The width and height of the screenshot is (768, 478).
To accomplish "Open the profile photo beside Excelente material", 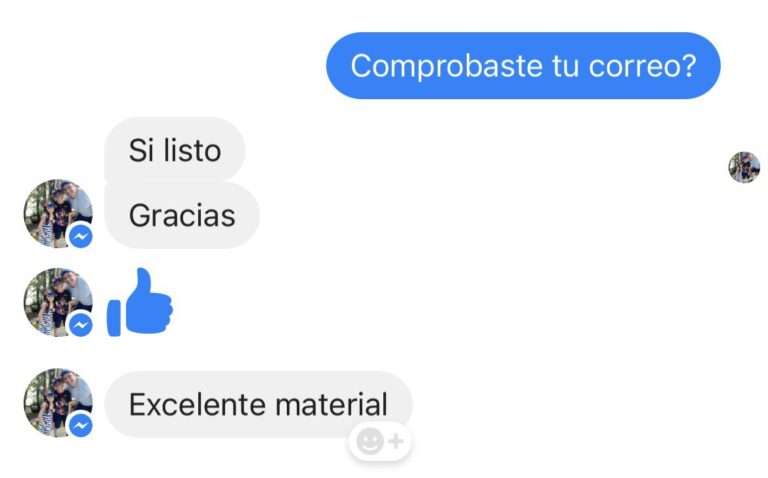I will point(58,403).
